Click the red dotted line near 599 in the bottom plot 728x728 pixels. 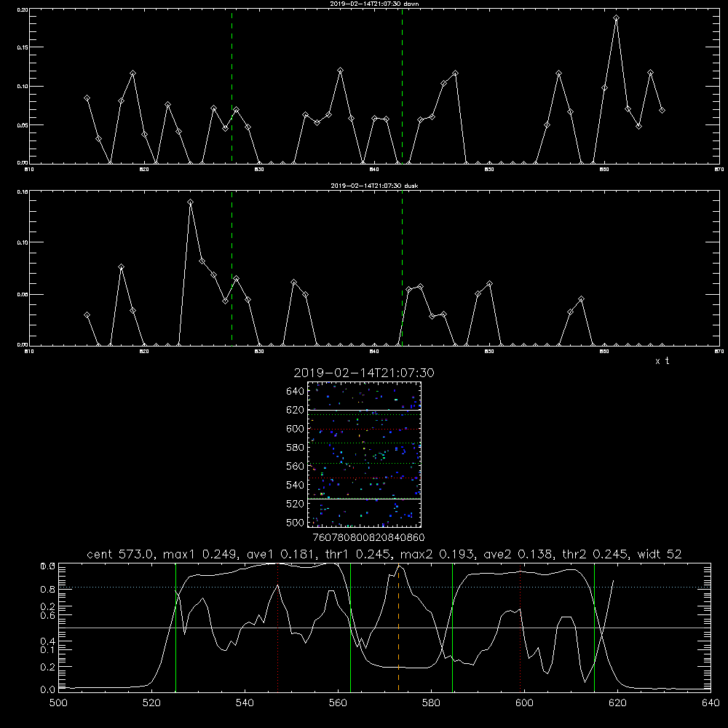520,627
